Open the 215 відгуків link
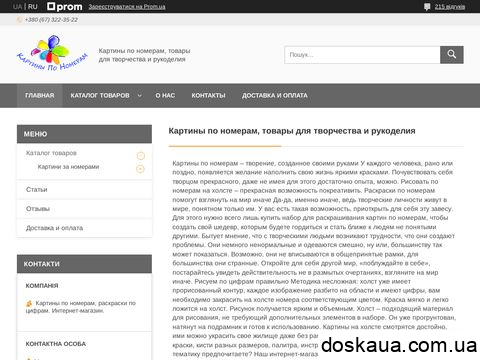Viewport: 480px width, 360px height. point(450,6)
